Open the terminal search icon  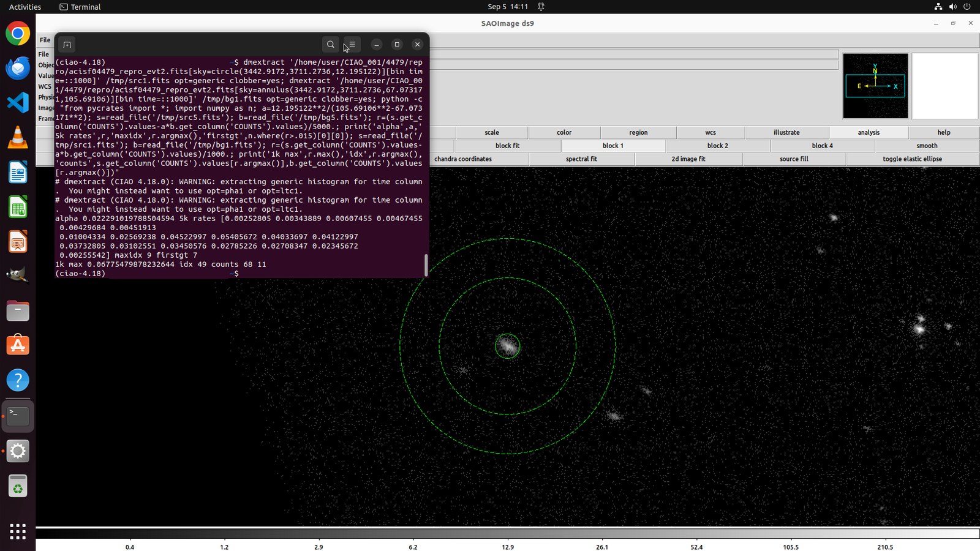331,44
